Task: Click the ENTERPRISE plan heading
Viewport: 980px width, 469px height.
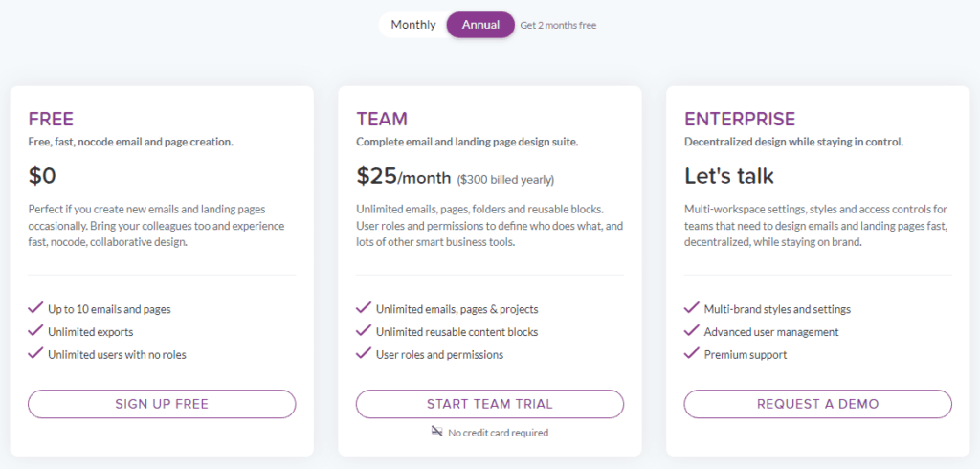Action: (740, 120)
